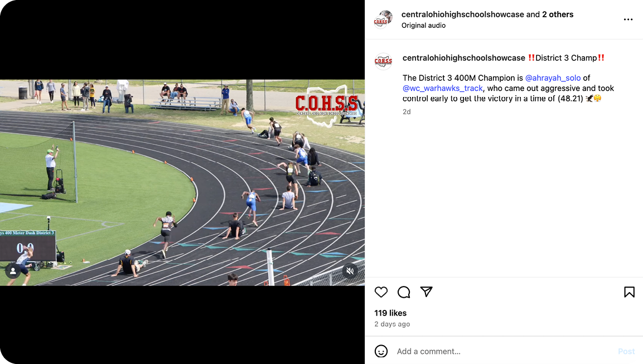Open caption COHSS profile avatar
Image resolution: width=643 pixels, height=364 pixels.
[384, 61]
